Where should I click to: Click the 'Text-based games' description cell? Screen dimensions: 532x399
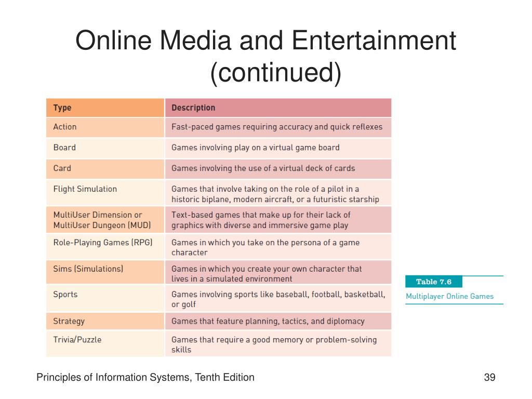pyautogui.click(x=278, y=220)
